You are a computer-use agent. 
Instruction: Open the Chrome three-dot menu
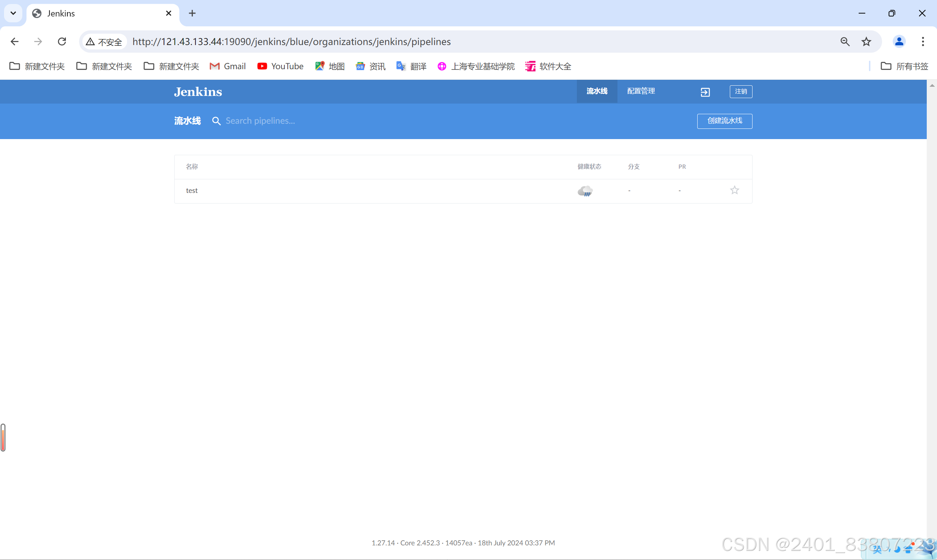point(923,41)
